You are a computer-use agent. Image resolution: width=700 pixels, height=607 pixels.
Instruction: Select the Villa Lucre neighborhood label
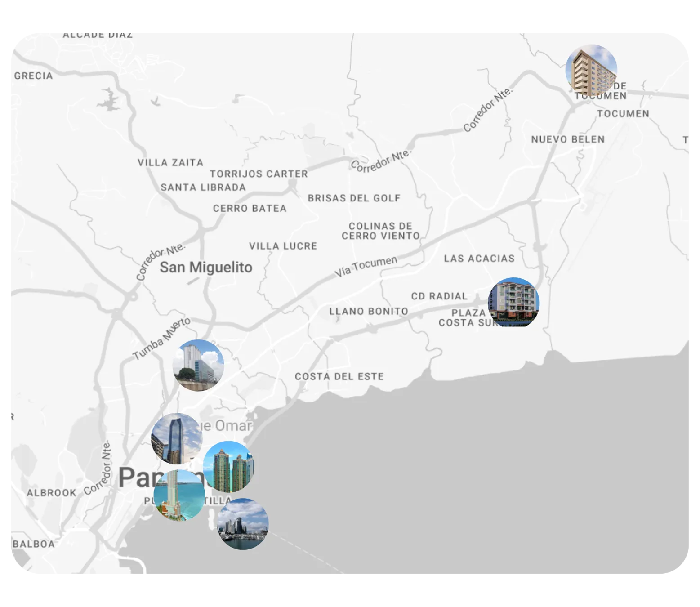(x=283, y=246)
